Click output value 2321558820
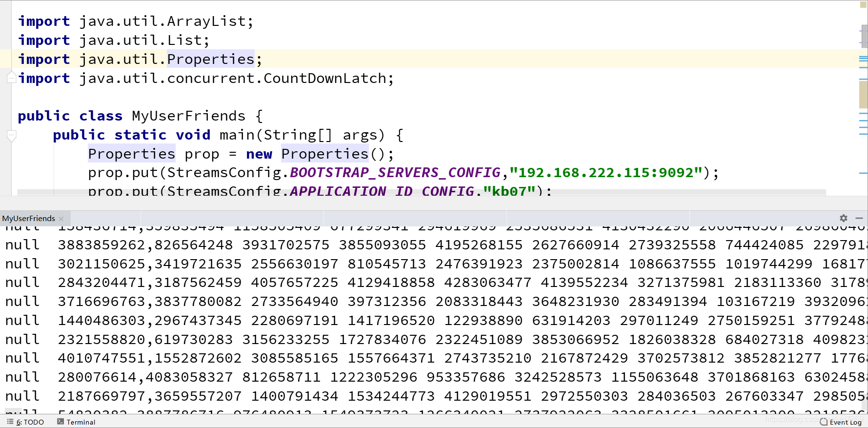This screenshot has width=868, height=428. point(101,339)
